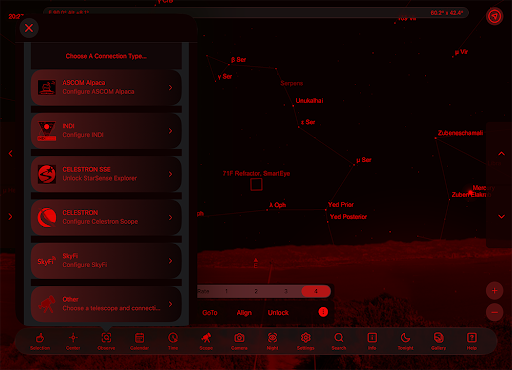Tap the compass location icon top right
Viewport: 512px width, 370px height.
(494, 16)
